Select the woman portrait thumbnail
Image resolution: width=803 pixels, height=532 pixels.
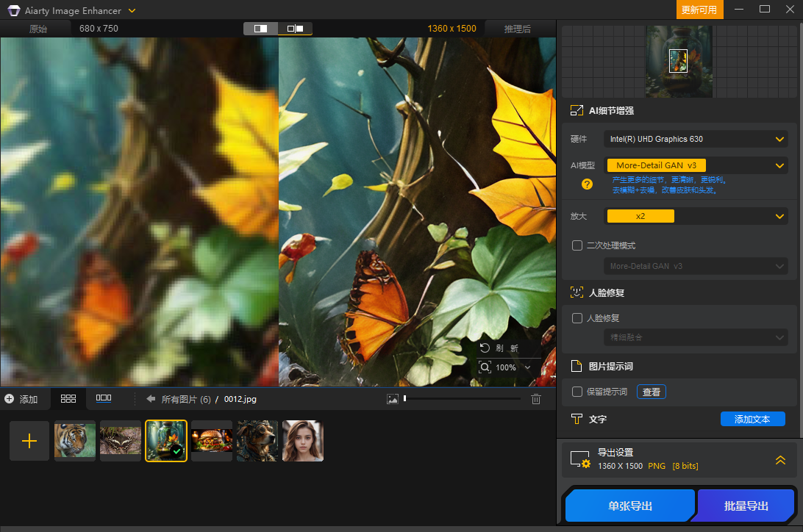pyautogui.click(x=303, y=440)
